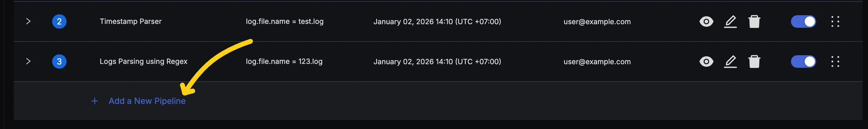Screen dimensions: 868x129
Task: Preview Logs Parsing using Regex via eye icon
Action: [x=706, y=62]
